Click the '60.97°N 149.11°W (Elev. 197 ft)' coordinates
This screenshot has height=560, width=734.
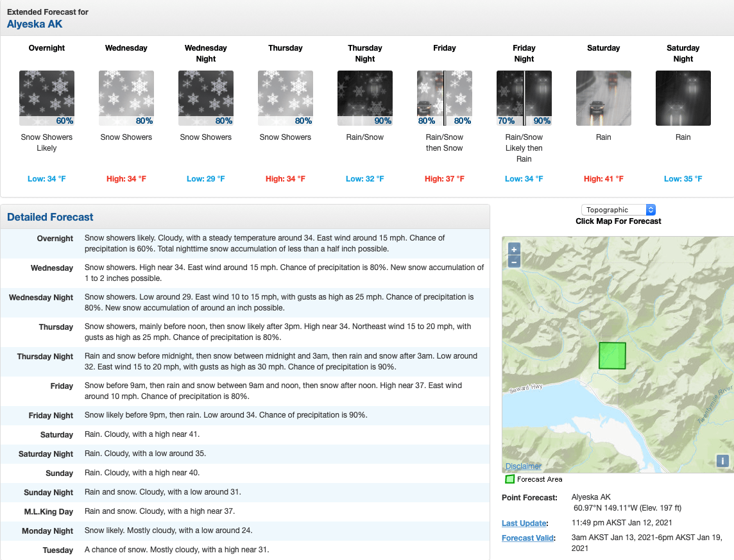pos(627,508)
